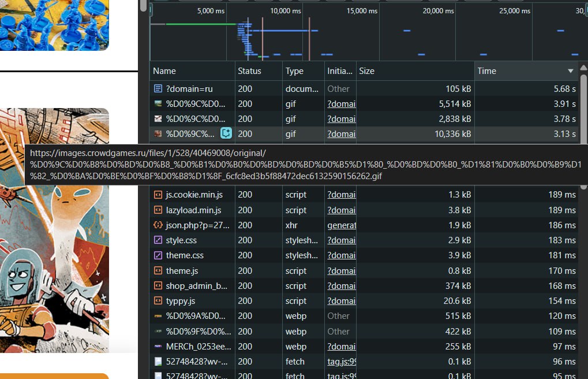Open the tag.js initiator link of the 96 ms fetch row
The height and width of the screenshot is (379, 588).
[x=342, y=362]
